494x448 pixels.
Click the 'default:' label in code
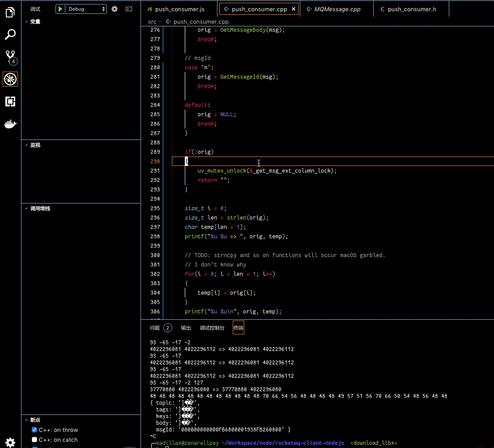coord(197,105)
